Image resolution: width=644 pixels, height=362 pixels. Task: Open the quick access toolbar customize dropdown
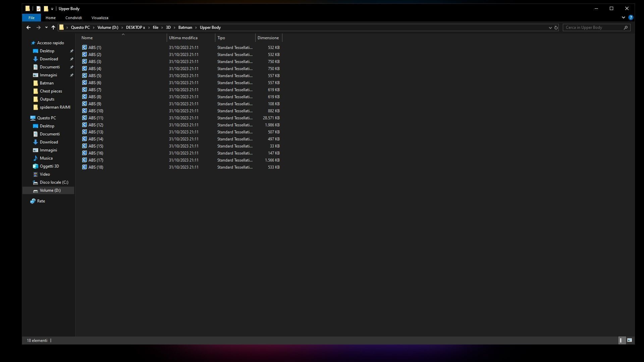click(52, 9)
